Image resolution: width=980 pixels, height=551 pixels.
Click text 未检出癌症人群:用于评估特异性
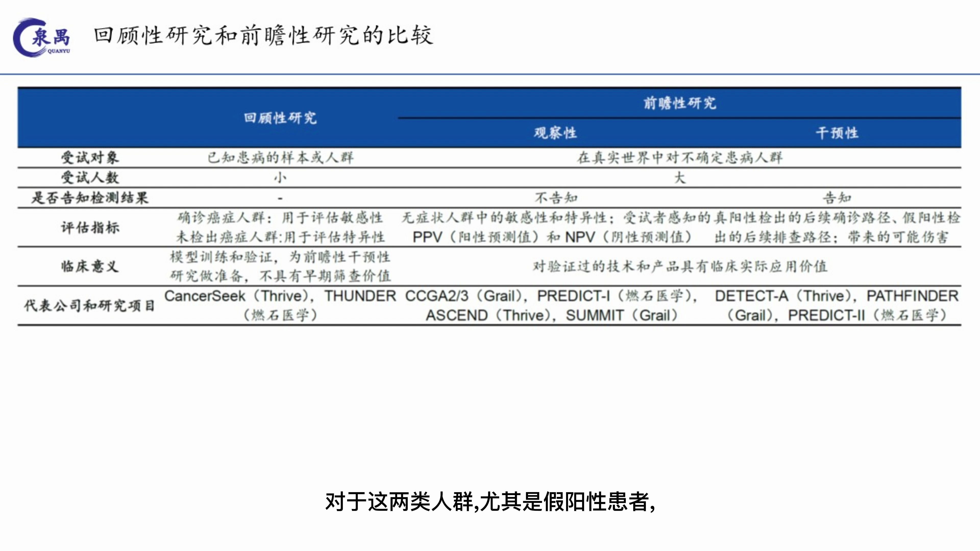[x=280, y=237]
